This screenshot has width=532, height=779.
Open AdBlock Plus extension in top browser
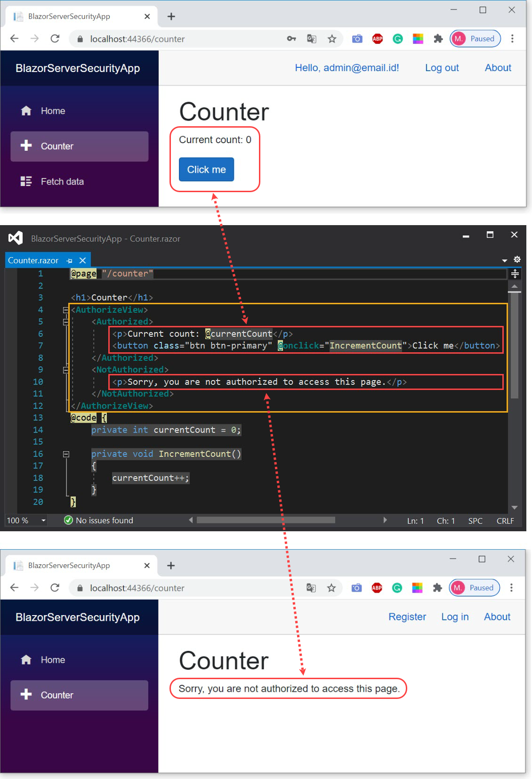pos(378,39)
